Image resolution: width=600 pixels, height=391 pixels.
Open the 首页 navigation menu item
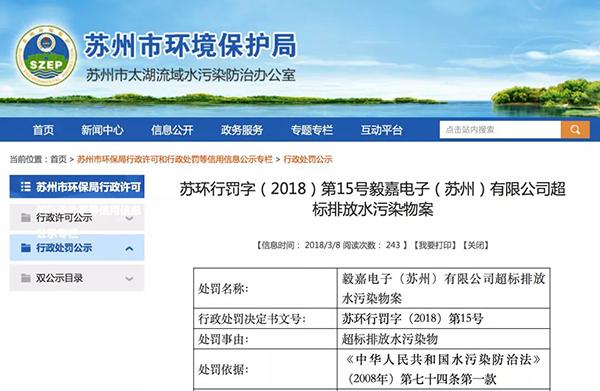[x=43, y=130]
